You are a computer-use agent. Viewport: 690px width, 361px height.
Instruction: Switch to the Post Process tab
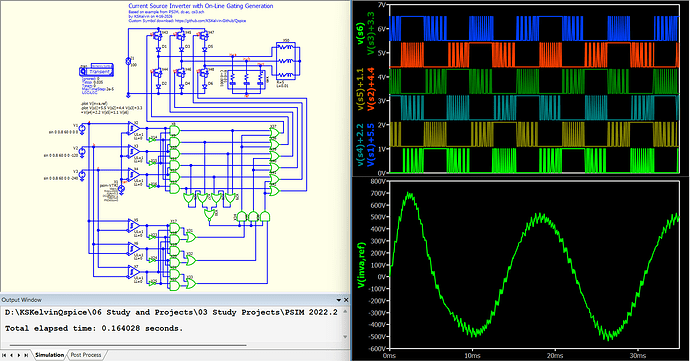click(86, 355)
